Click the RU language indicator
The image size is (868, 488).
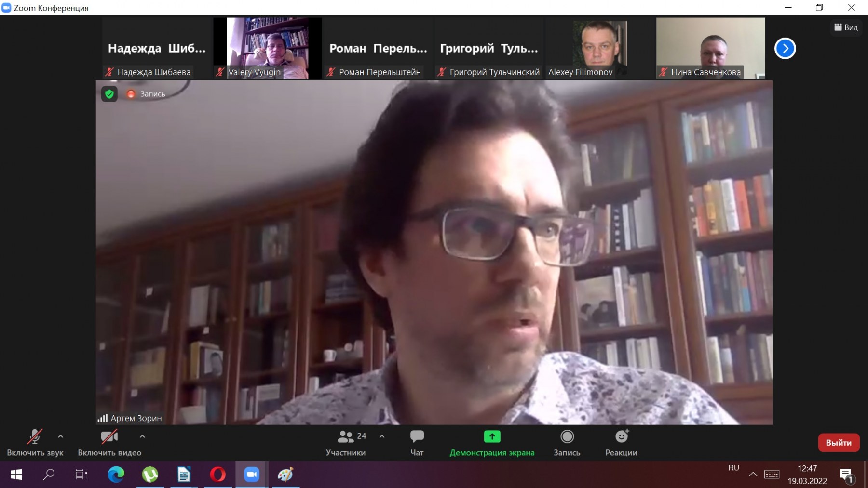pyautogui.click(x=733, y=468)
